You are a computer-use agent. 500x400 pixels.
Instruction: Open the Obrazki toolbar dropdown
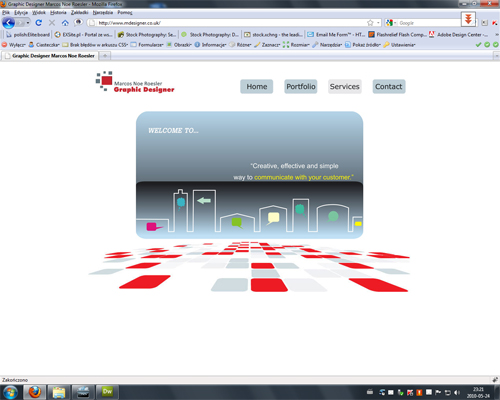tap(179, 45)
